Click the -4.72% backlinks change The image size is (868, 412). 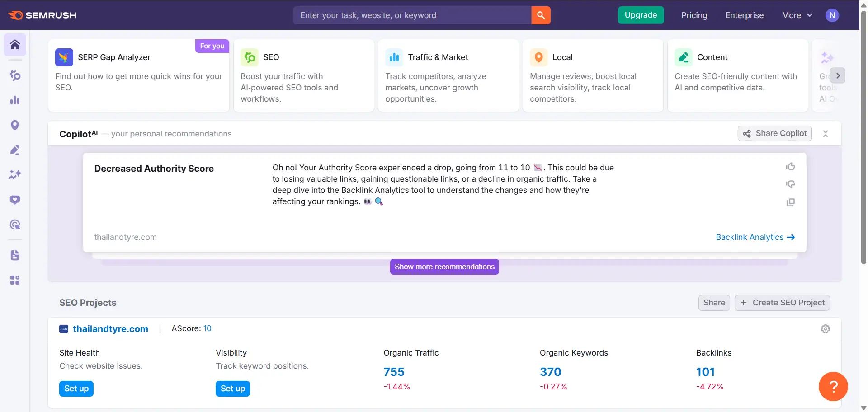tap(710, 387)
